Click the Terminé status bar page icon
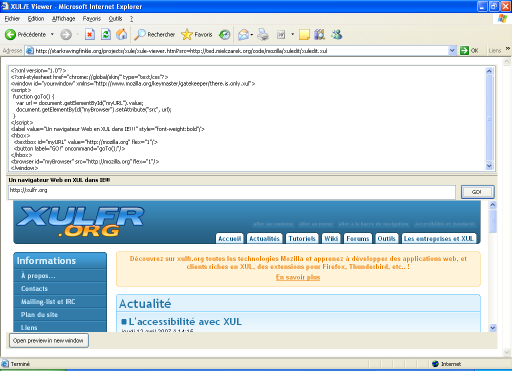Viewport: 512px width, 371px height. [x=5, y=364]
